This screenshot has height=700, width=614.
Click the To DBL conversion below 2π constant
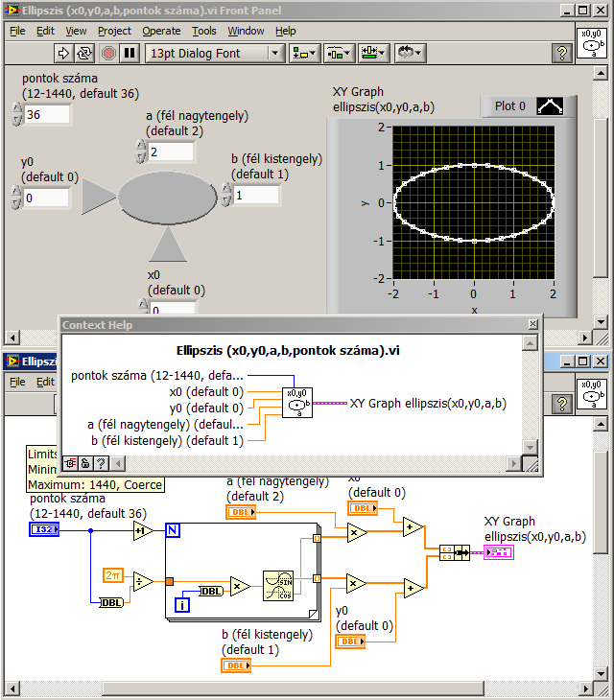pos(111,603)
